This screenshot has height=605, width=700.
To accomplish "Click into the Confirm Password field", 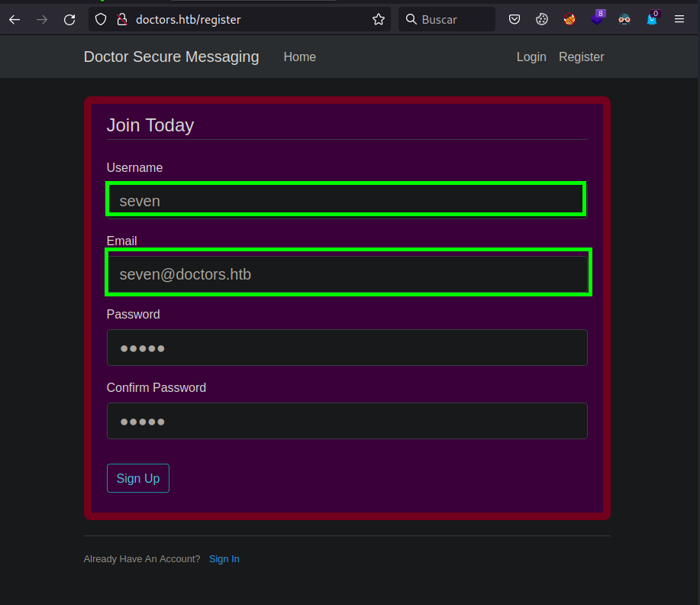I will [x=347, y=421].
